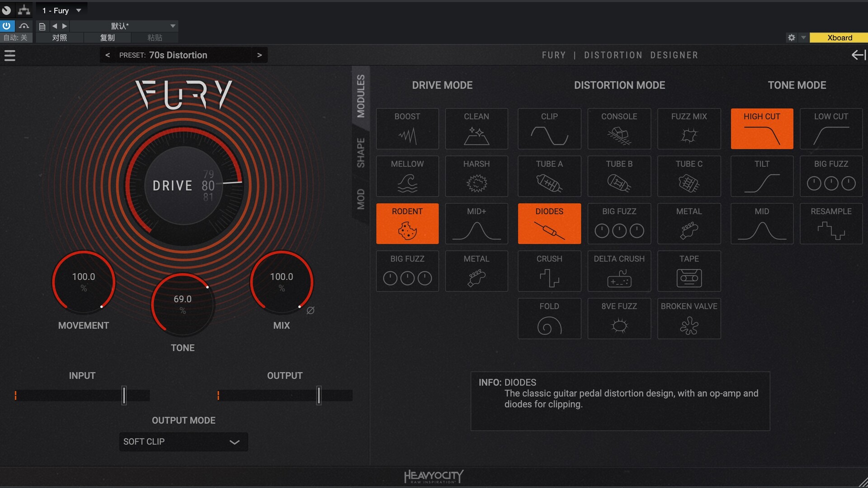
Task: Switch to the SHAPE tab
Action: [361, 153]
